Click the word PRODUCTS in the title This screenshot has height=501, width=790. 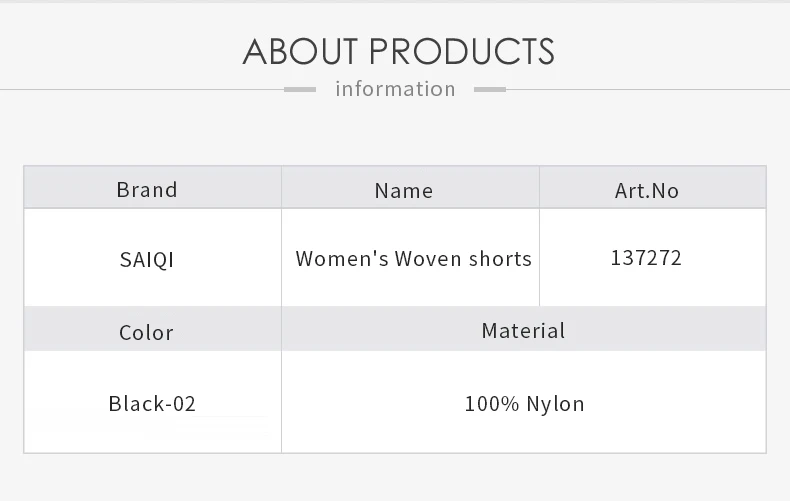pyautogui.click(x=462, y=51)
